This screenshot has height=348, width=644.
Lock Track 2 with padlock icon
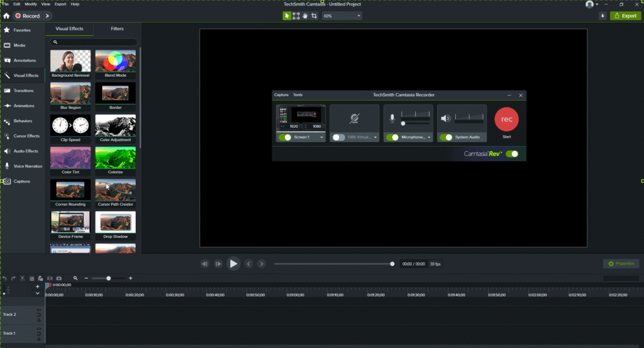[x=38, y=320]
